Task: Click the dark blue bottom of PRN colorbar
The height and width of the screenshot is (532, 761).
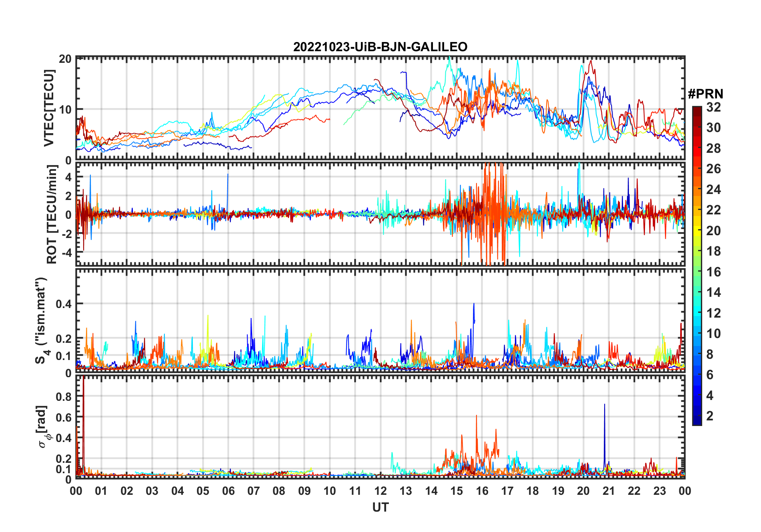Action: [697, 421]
